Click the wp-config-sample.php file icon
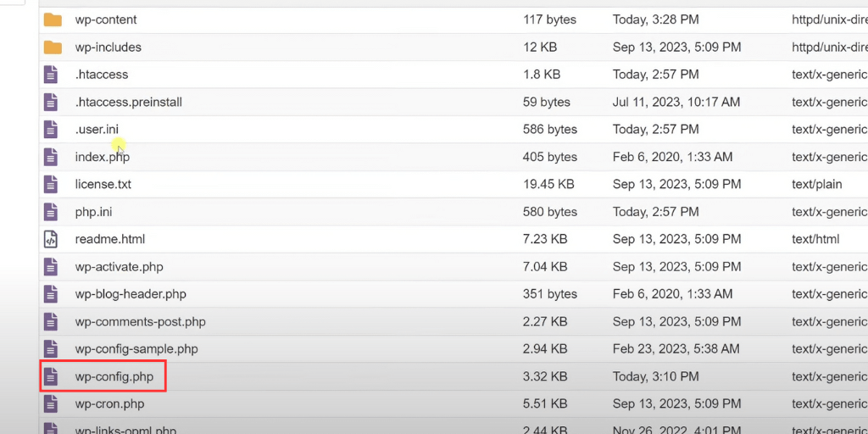868x434 pixels. (51, 349)
